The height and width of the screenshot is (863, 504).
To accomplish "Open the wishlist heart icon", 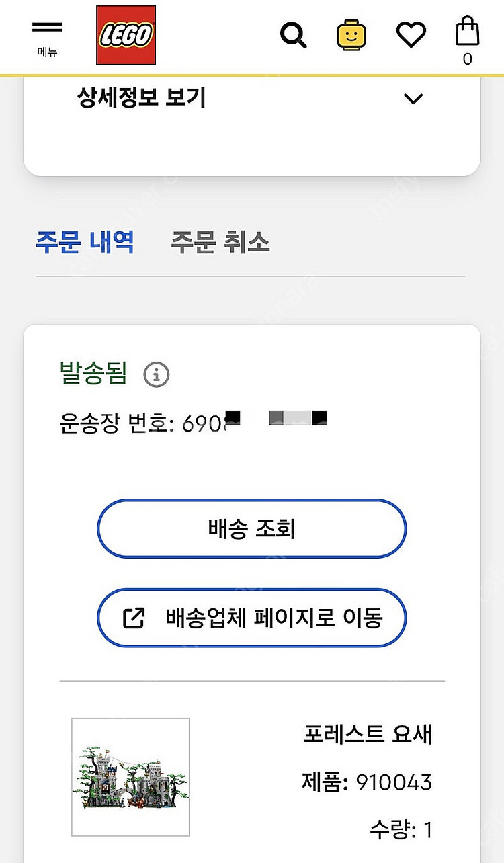I will [x=411, y=35].
